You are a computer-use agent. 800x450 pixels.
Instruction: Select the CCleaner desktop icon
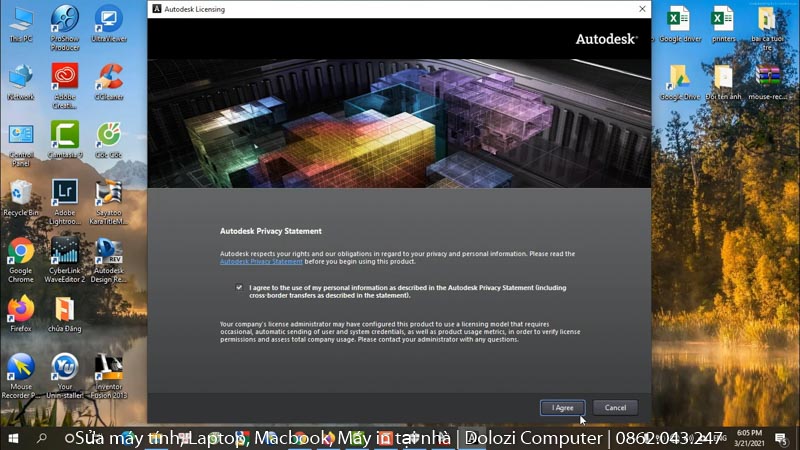click(108, 78)
